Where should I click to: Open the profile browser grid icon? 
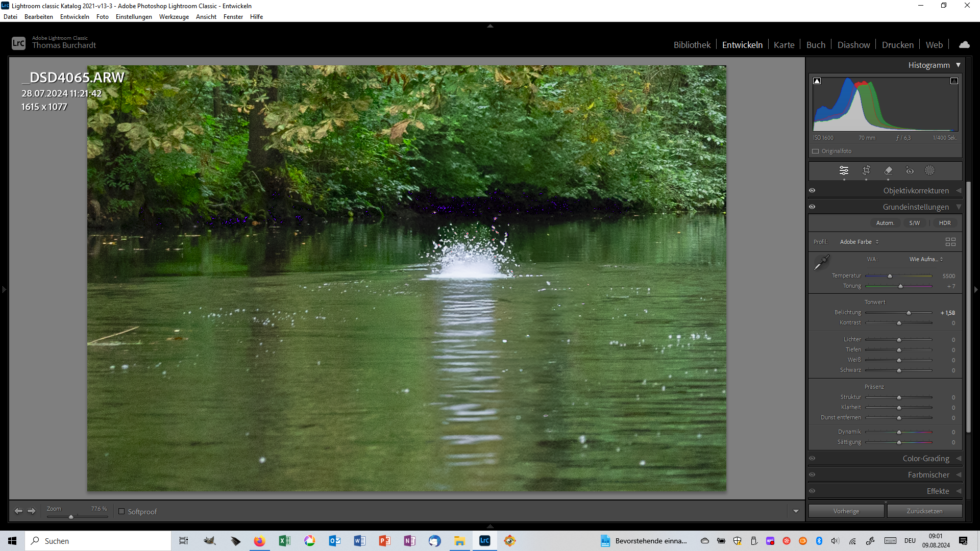950,242
